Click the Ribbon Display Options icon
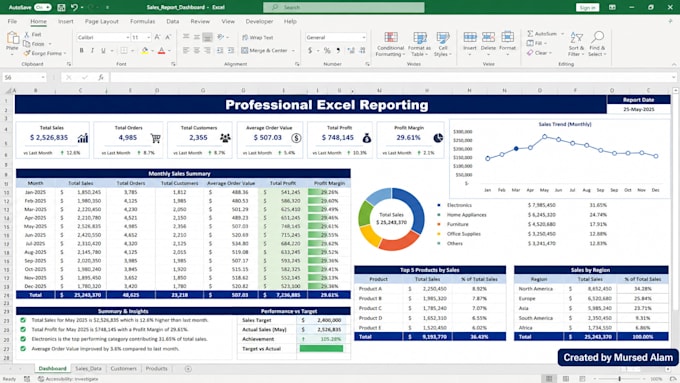The width and height of the screenshot is (680, 383). pyautogui.click(x=612, y=7)
